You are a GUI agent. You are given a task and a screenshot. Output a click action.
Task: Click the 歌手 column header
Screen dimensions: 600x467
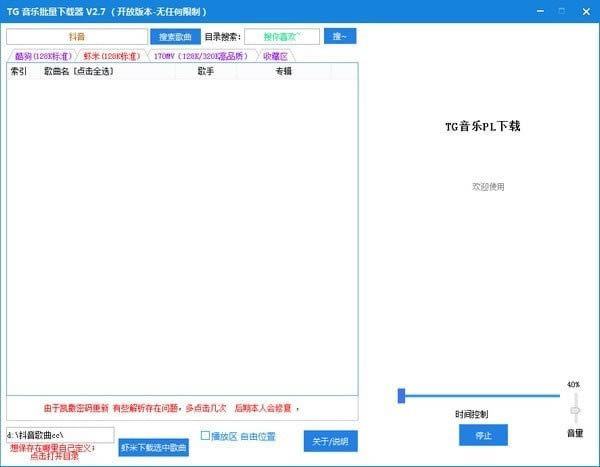(x=206, y=71)
